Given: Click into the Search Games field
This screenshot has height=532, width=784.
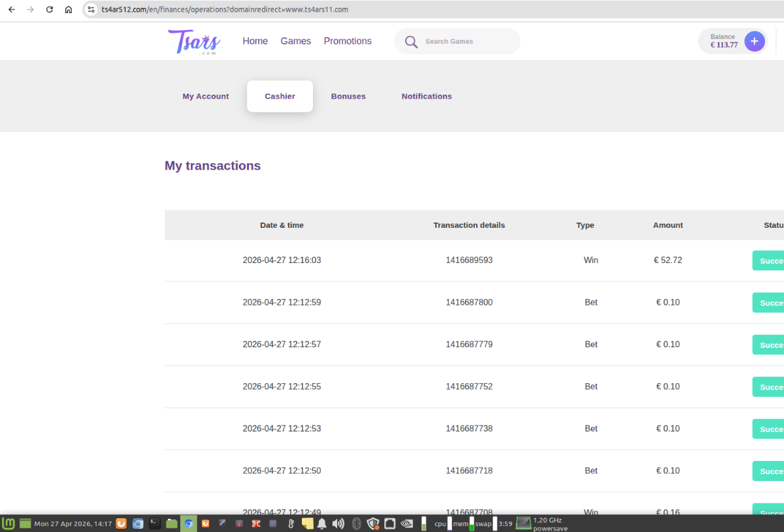Looking at the screenshot, I should (467, 42).
